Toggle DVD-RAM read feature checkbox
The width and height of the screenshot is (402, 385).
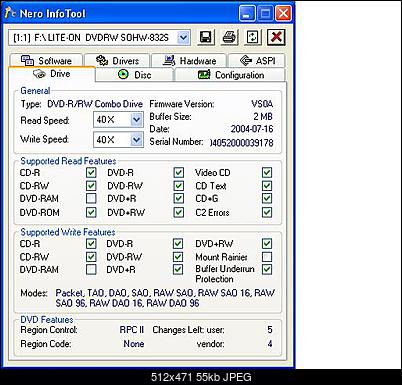tap(91, 199)
